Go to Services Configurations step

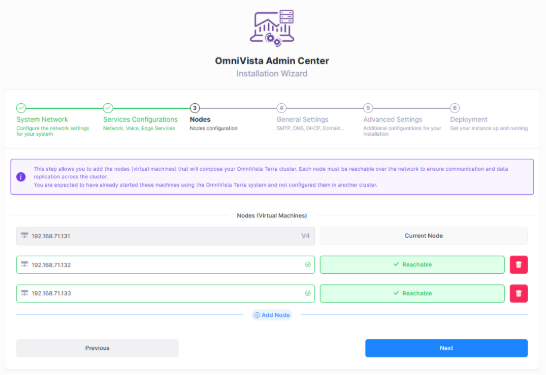click(x=140, y=119)
